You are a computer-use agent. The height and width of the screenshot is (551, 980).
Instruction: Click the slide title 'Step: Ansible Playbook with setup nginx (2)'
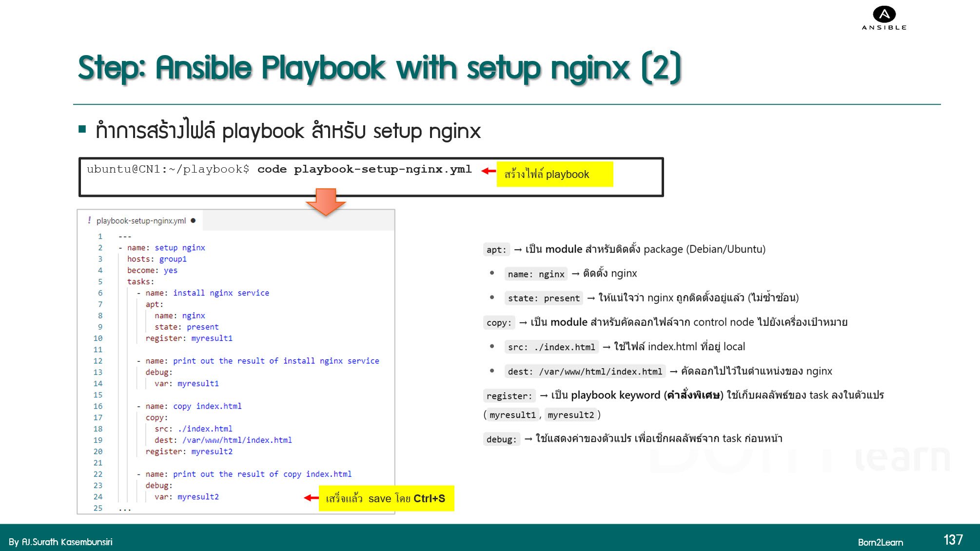click(x=379, y=68)
